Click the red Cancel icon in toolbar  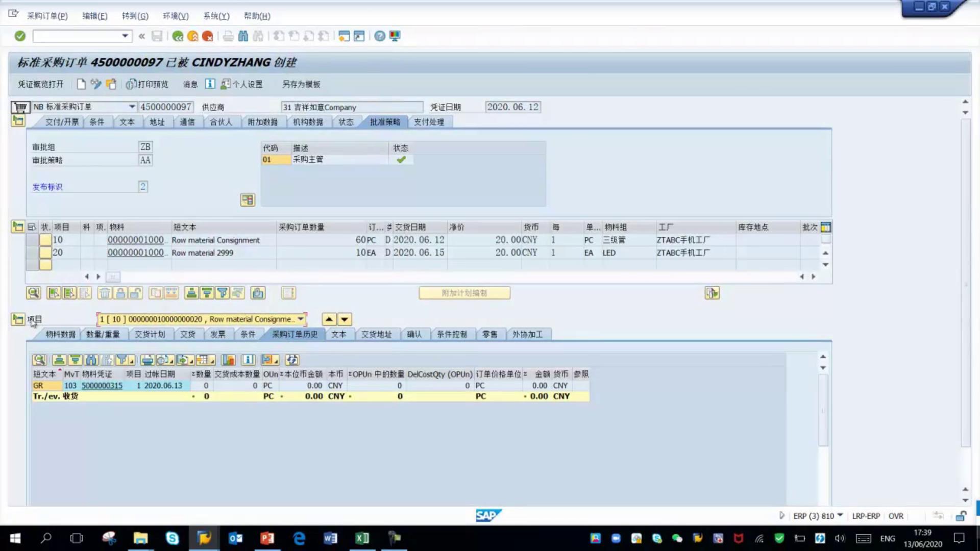coord(207,36)
